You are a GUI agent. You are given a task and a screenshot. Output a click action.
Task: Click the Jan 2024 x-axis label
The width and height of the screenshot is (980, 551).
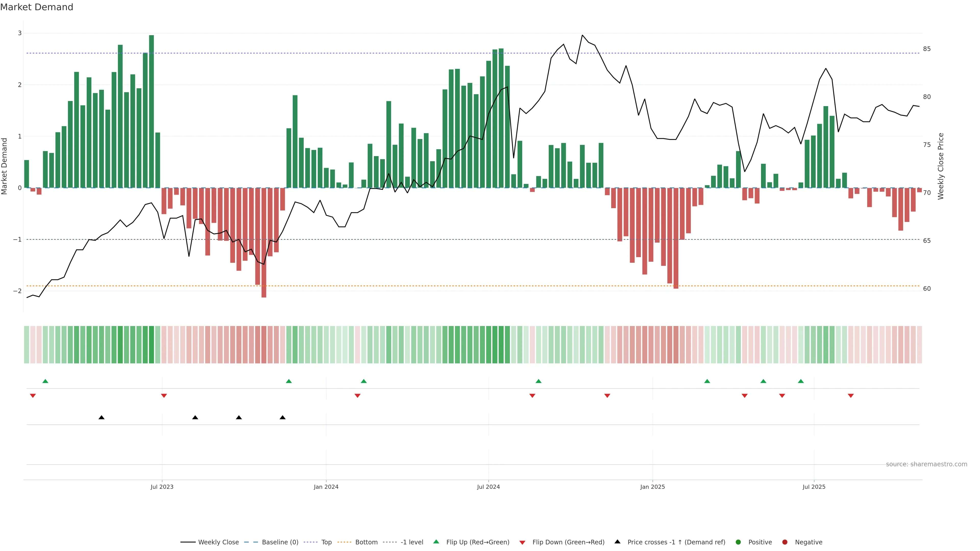(326, 487)
